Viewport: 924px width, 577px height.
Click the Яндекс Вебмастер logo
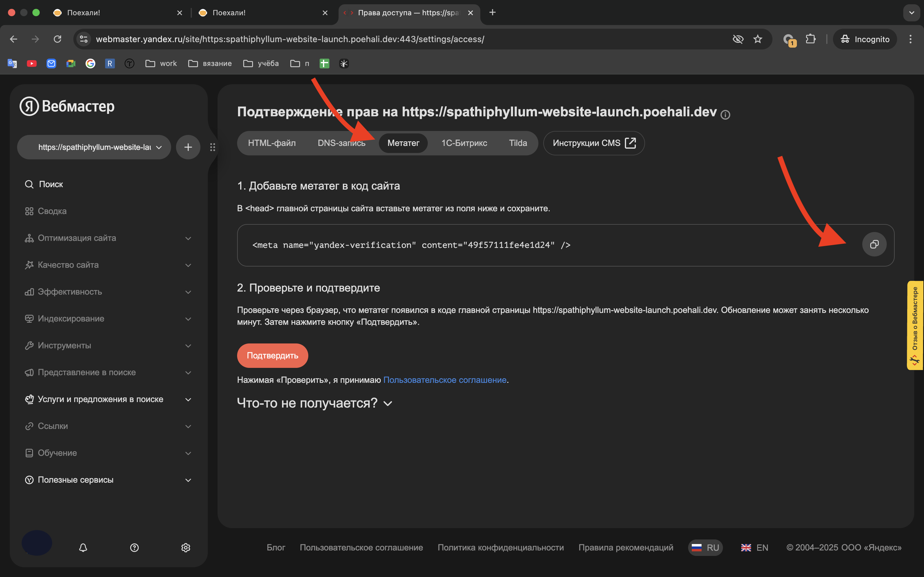[x=67, y=106]
